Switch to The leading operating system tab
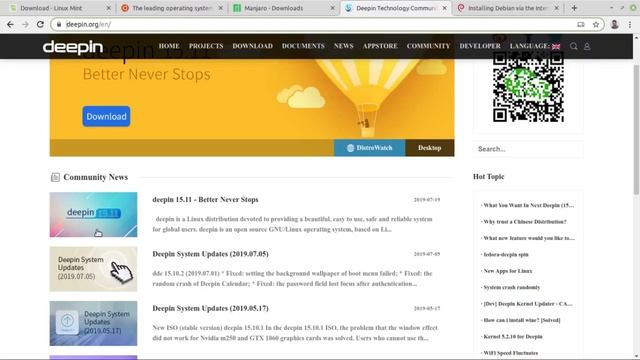 [x=171, y=8]
